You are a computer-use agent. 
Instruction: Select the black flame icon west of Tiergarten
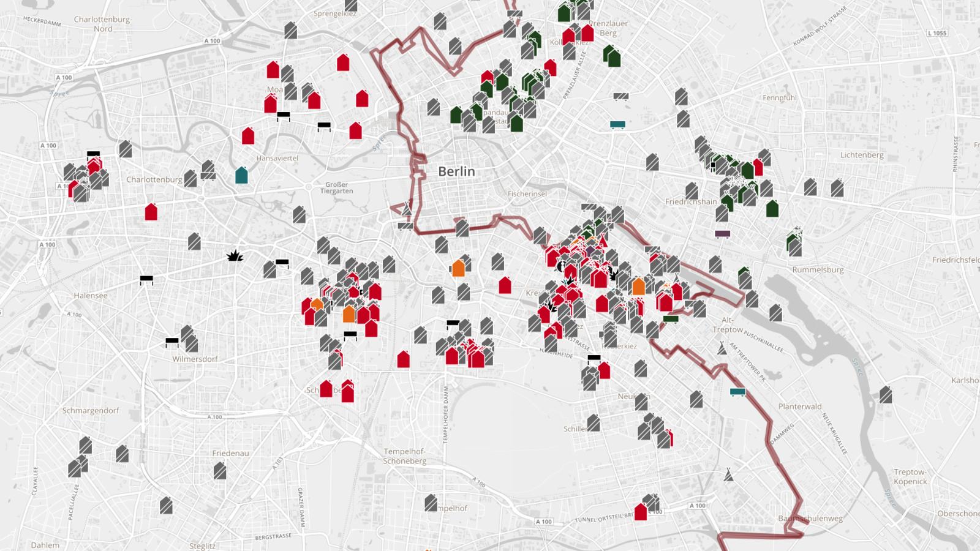tap(235, 255)
